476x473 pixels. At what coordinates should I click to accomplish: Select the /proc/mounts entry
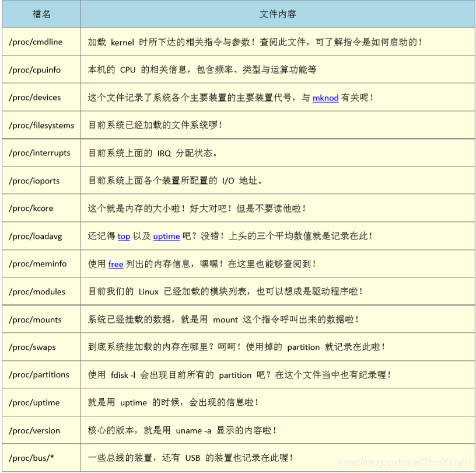(35, 319)
